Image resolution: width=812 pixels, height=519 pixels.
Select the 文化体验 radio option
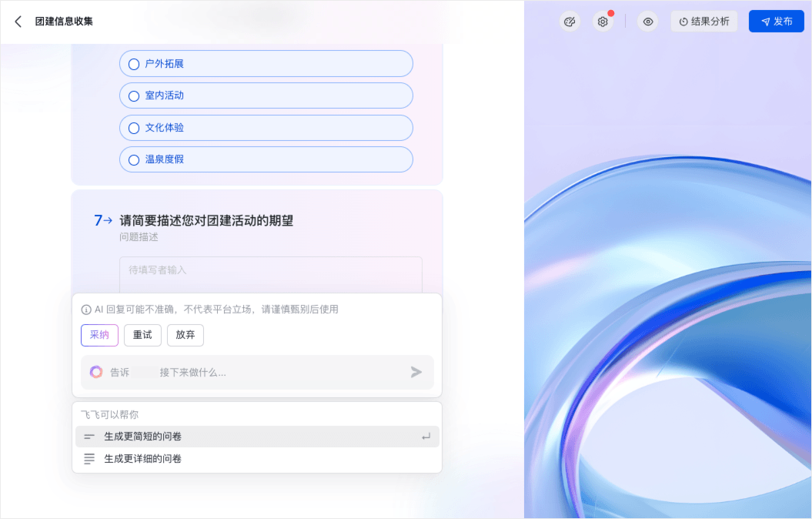coord(266,128)
